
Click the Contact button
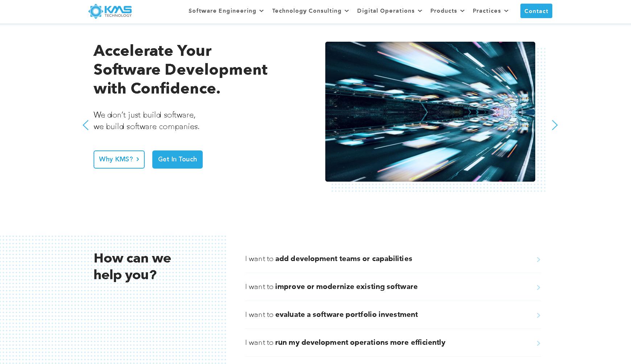pos(536,11)
